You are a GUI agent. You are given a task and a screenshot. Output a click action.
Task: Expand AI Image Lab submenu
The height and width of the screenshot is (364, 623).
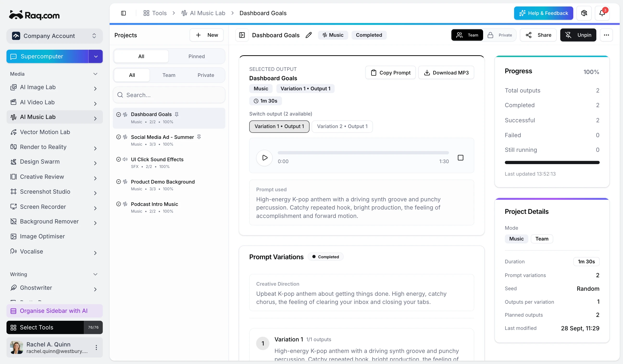click(95, 88)
